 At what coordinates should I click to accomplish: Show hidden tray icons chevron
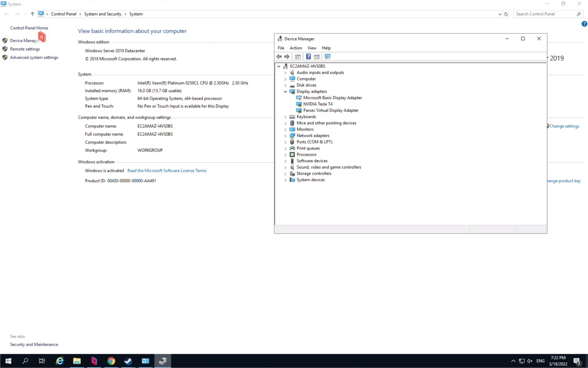[513, 361]
